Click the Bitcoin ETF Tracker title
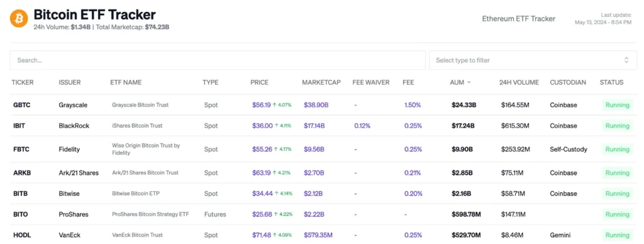The width and height of the screenshot is (644, 244). click(x=94, y=15)
